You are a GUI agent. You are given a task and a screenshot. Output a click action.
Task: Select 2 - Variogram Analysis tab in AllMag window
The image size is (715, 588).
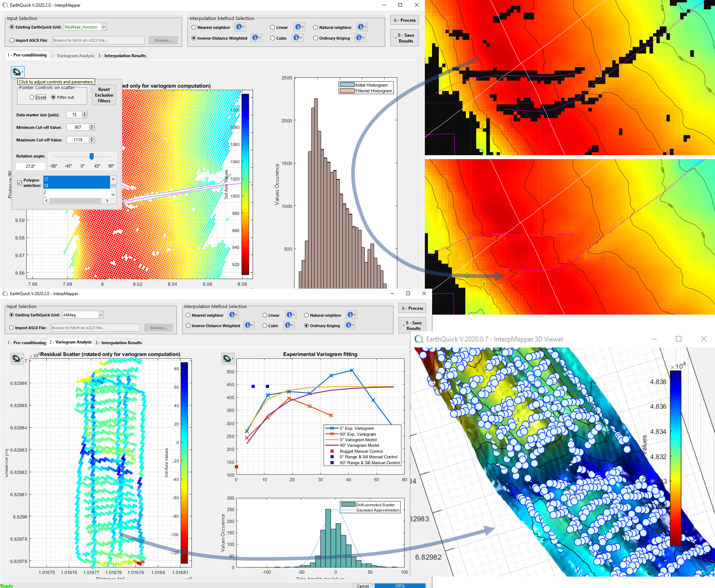tap(70, 342)
